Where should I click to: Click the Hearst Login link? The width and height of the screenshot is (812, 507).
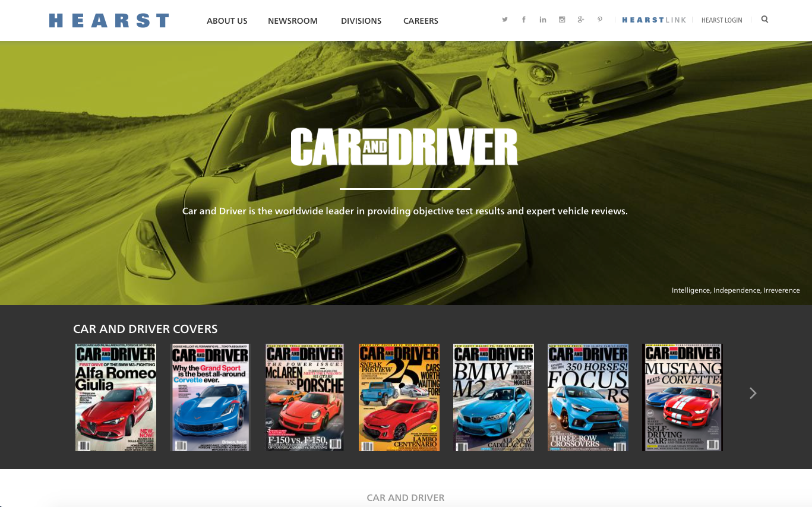pos(722,20)
